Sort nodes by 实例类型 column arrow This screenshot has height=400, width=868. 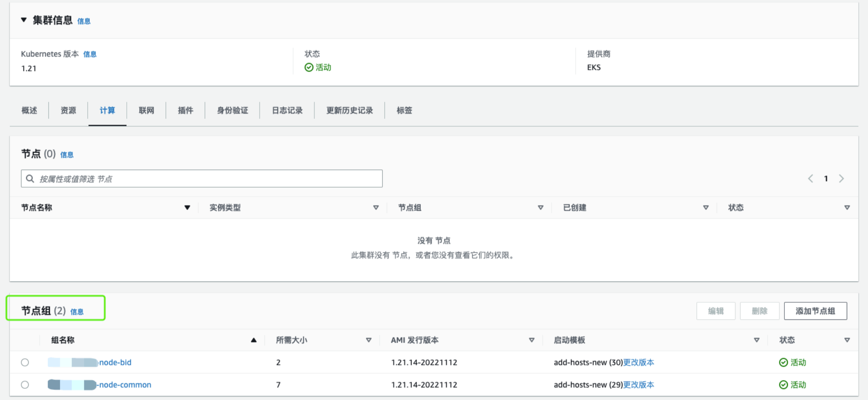(x=376, y=208)
